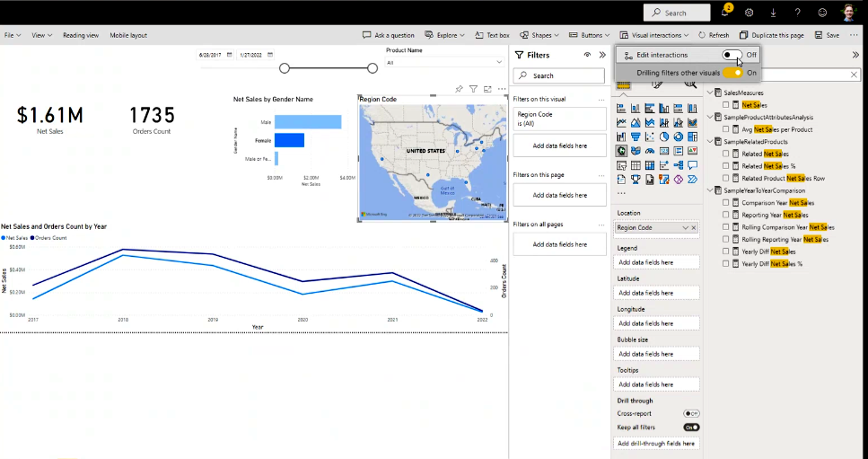Open the File menu
This screenshot has width=868, height=459.
click(x=13, y=35)
